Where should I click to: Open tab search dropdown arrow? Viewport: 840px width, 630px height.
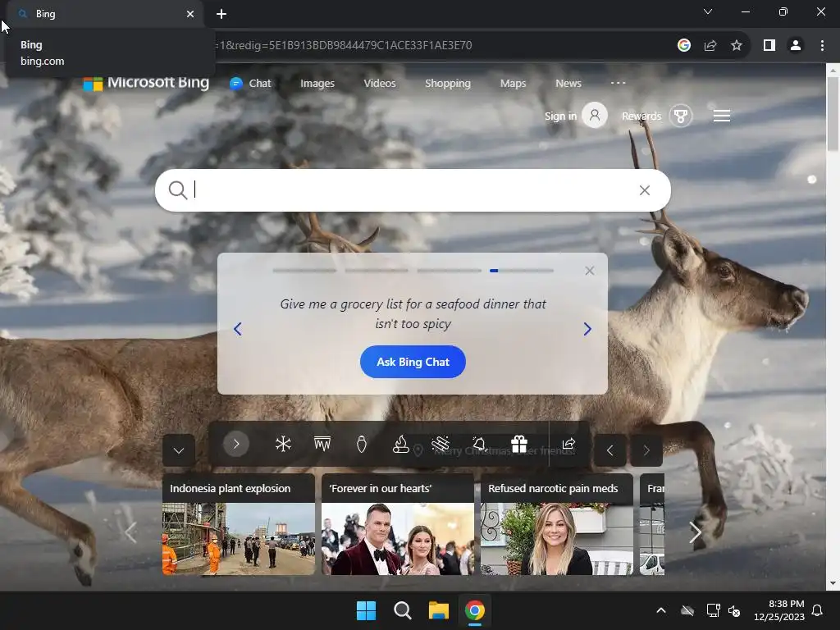pyautogui.click(x=708, y=11)
